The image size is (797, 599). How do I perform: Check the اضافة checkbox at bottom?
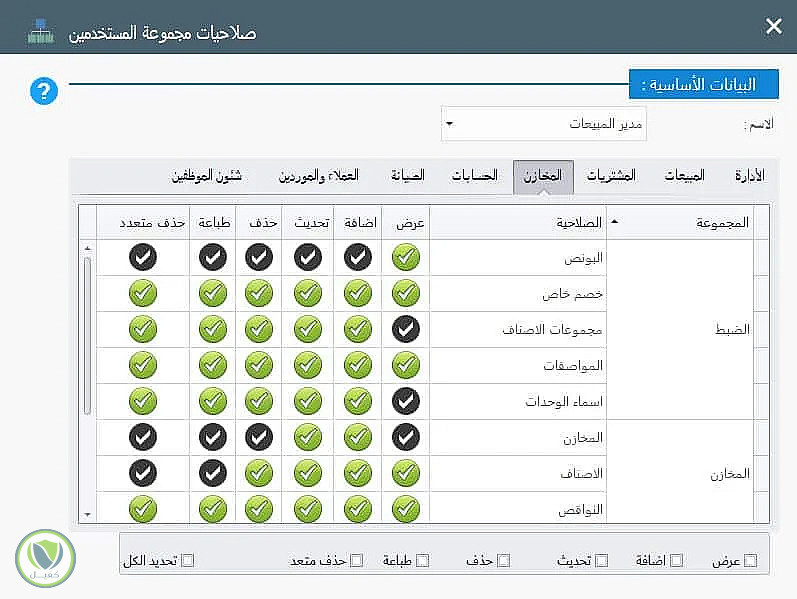[x=677, y=560]
